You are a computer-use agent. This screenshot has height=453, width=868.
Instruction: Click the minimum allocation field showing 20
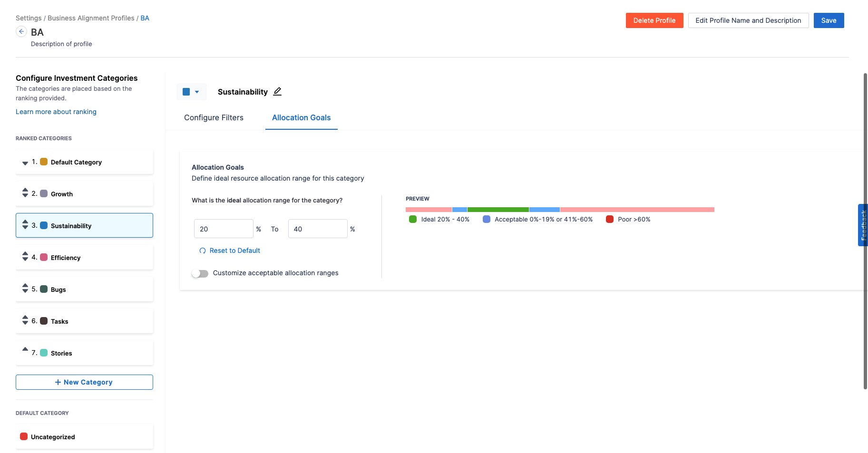[223, 229]
